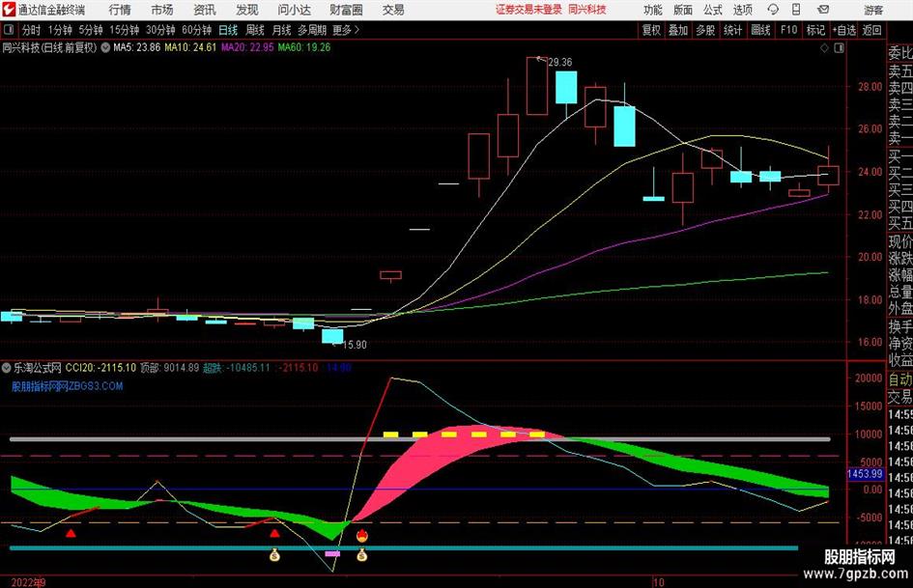Image resolution: width=913 pixels, height=588 pixels.
Task: Click the first red triangle signal marker
Action: (71, 533)
